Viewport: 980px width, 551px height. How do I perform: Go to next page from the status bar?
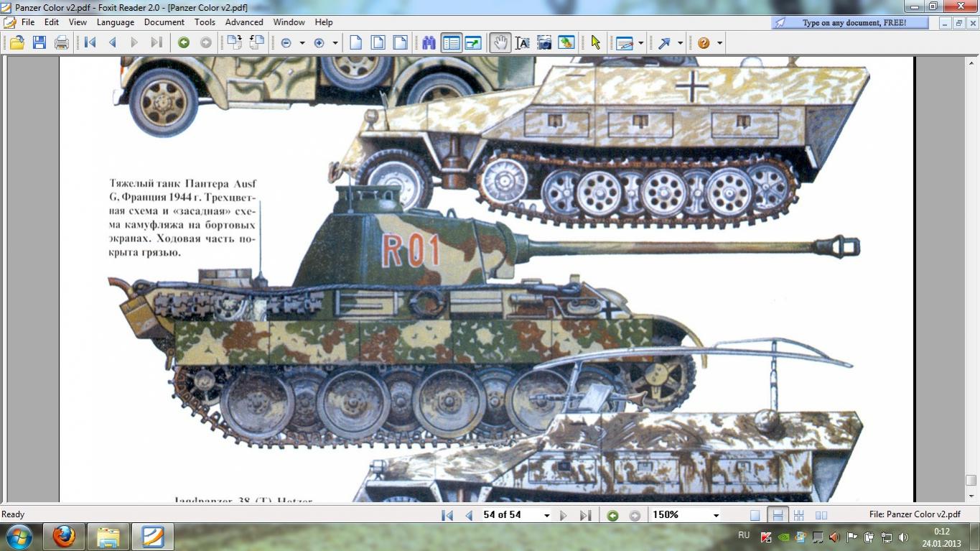click(564, 515)
